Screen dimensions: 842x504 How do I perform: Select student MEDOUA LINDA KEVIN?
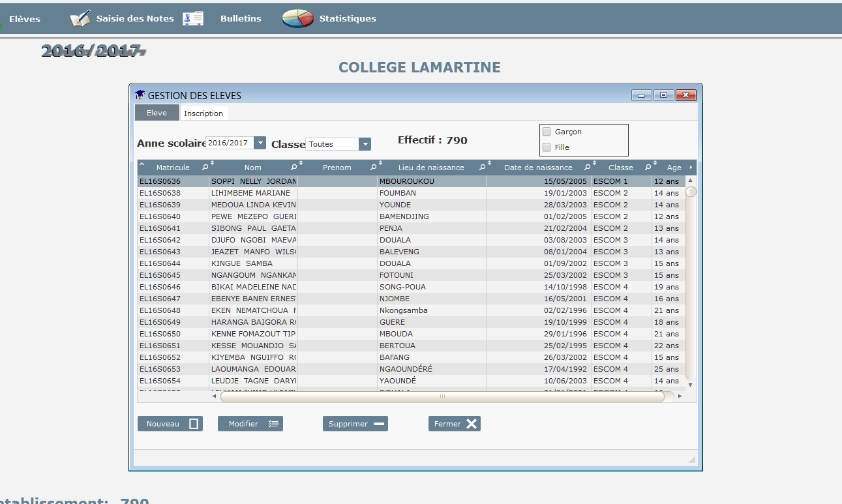click(254, 205)
